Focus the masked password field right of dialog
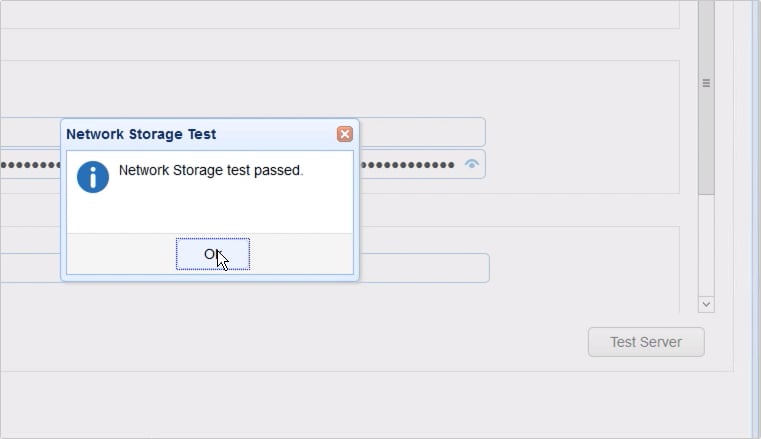This screenshot has width=761, height=439. point(408,164)
